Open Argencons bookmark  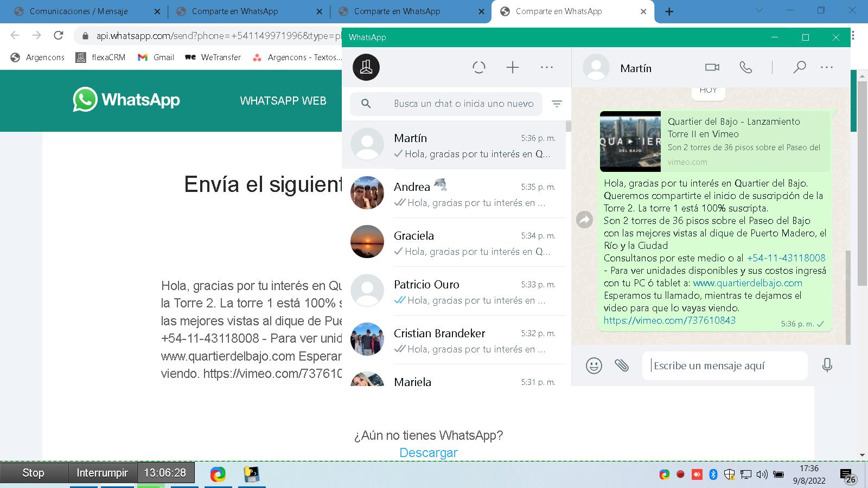[37, 57]
